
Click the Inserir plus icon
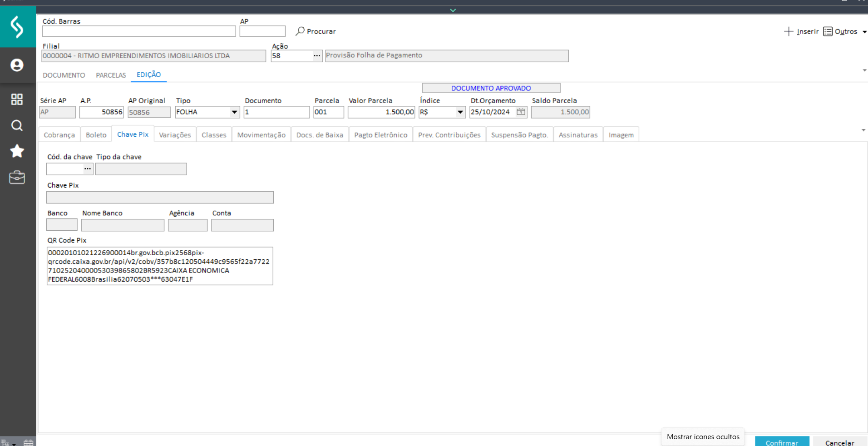789,31
